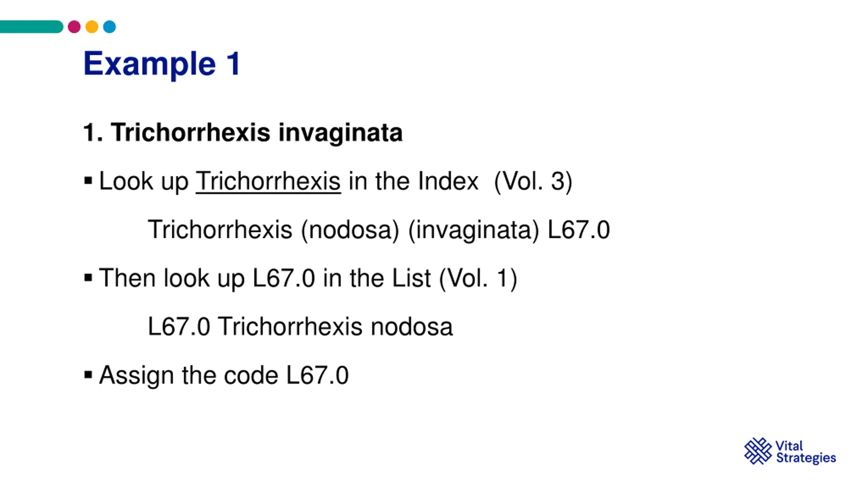Click the (Vol. 1) text

coord(478,279)
